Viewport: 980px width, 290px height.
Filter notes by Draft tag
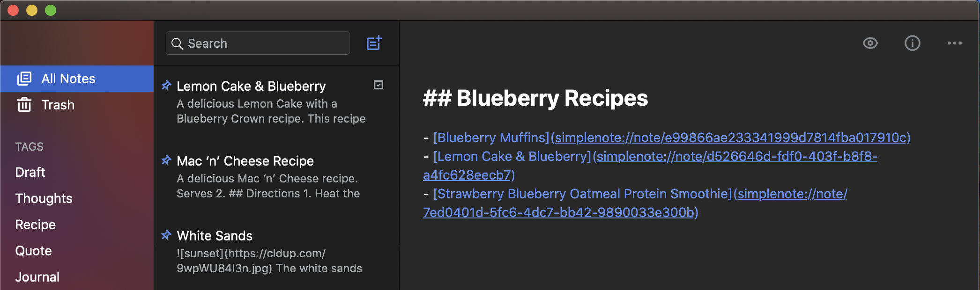[x=30, y=172]
